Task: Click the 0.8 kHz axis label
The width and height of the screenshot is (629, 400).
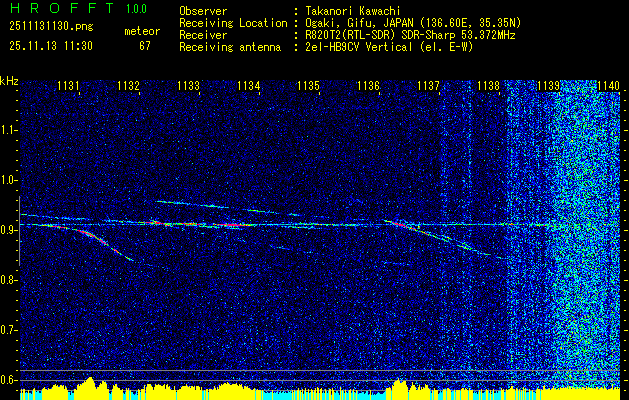Action: click(x=9, y=280)
